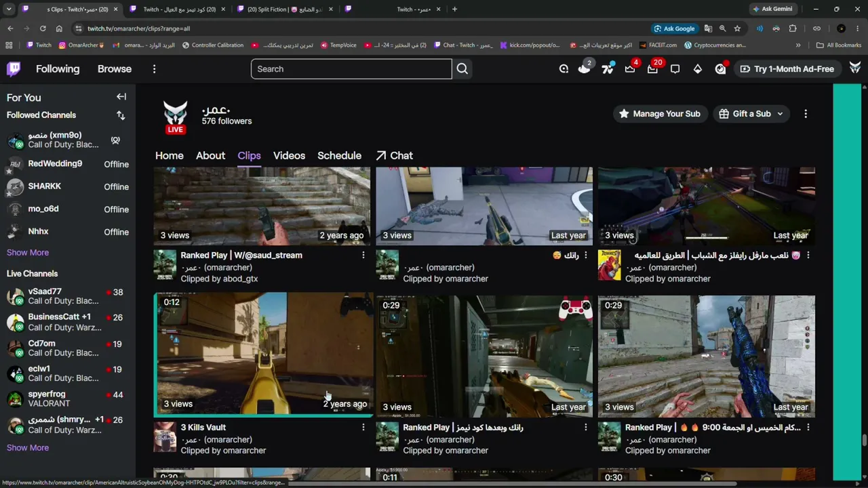Go back to previous page
The width and height of the screenshot is (868, 488).
tap(10, 28)
